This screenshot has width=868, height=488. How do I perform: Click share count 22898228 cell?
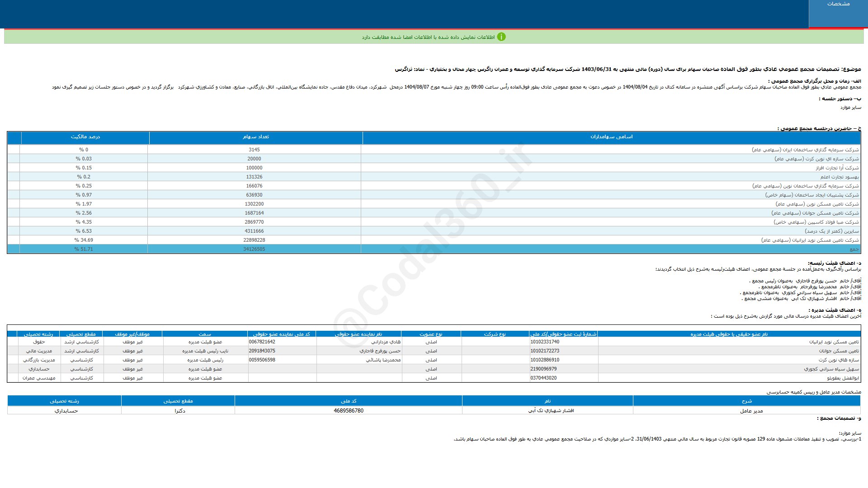click(254, 240)
